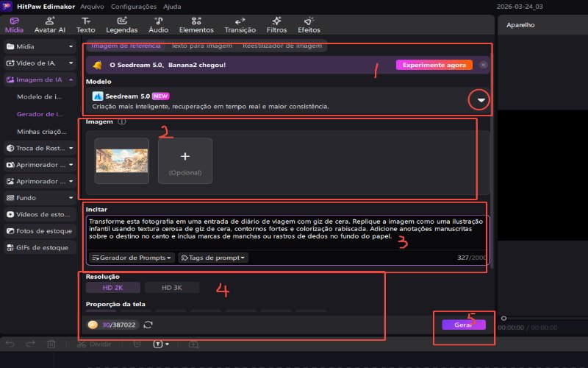Switch to Texto para imagem tab
Screen dimensions: 588x368
pyautogui.click(x=201, y=46)
